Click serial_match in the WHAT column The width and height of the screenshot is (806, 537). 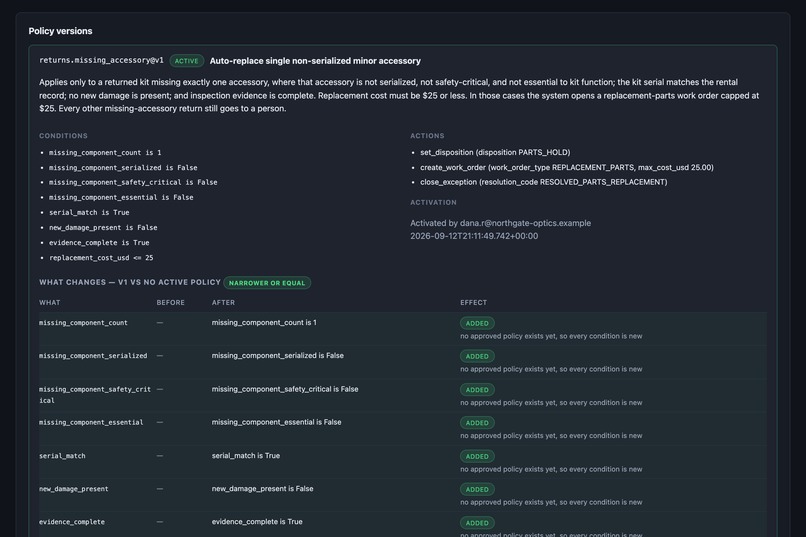pos(62,456)
